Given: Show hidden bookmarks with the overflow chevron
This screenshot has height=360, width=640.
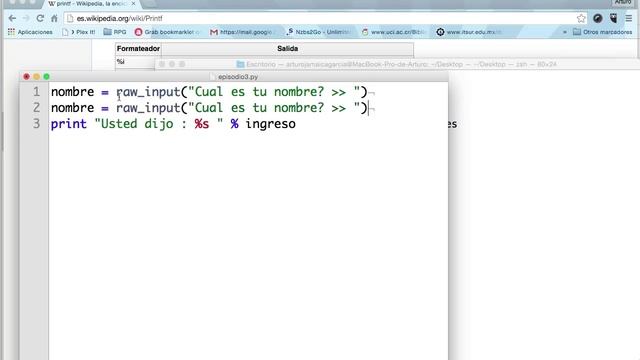Looking at the screenshot, I should click(564, 32).
